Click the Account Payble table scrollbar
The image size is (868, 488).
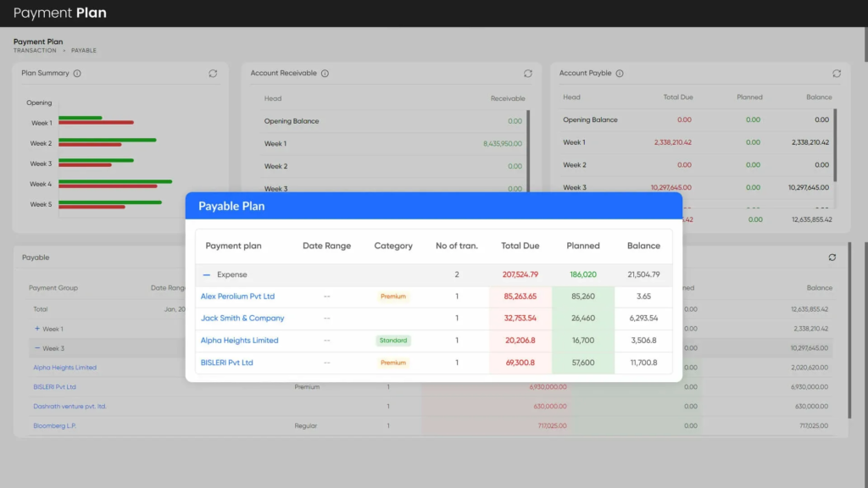tap(835, 145)
